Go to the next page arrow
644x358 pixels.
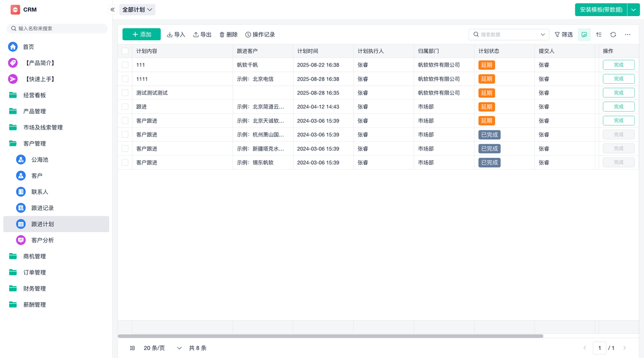pyautogui.click(x=625, y=348)
